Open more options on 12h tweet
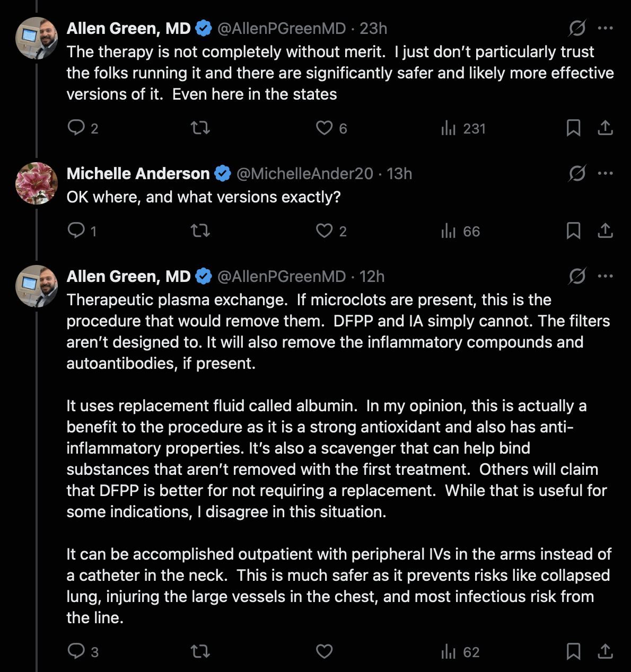631x672 pixels. click(x=605, y=276)
